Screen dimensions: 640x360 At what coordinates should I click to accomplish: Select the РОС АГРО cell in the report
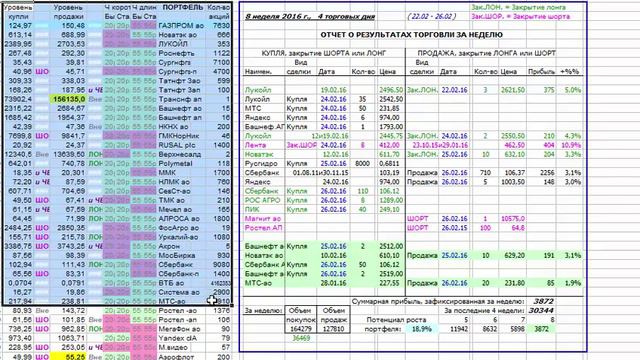coord(262,200)
